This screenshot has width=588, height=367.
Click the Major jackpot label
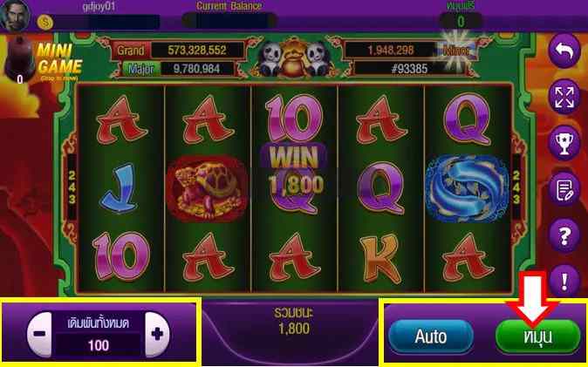(141, 69)
